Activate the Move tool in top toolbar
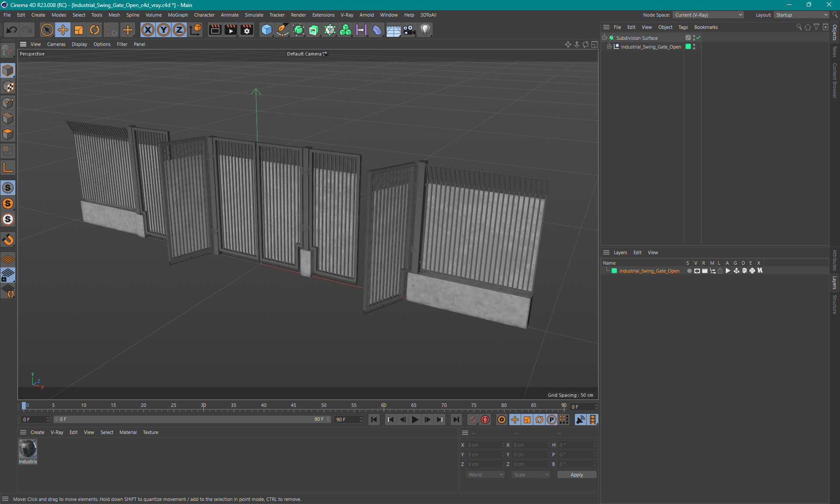 click(x=63, y=30)
